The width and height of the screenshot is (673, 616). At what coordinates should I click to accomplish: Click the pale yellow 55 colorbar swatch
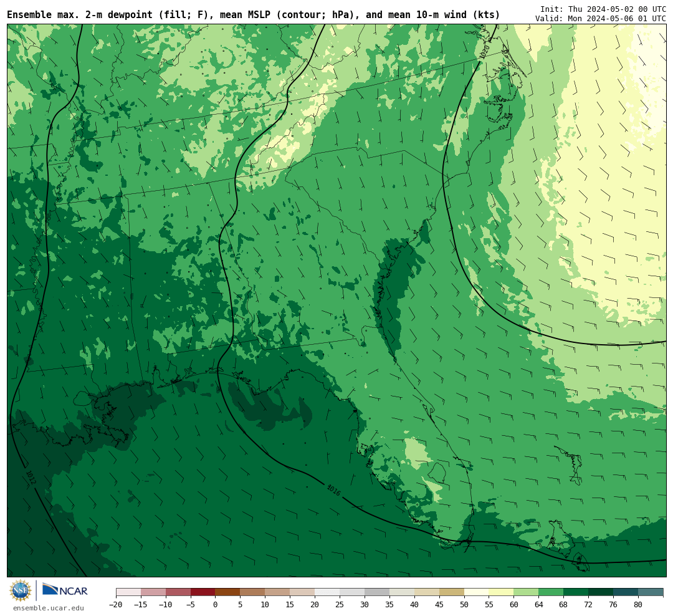pyautogui.click(x=501, y=592)
